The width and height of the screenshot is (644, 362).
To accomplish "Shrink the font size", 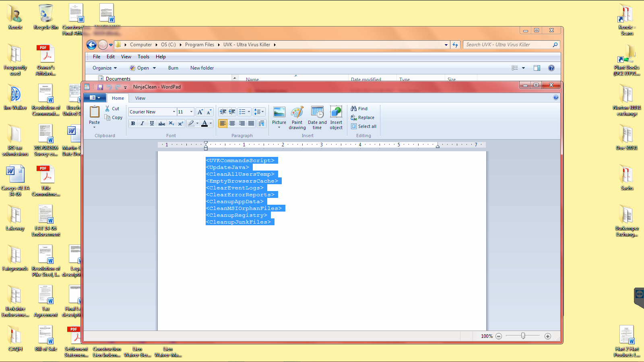I will click(x=209, y=112).
